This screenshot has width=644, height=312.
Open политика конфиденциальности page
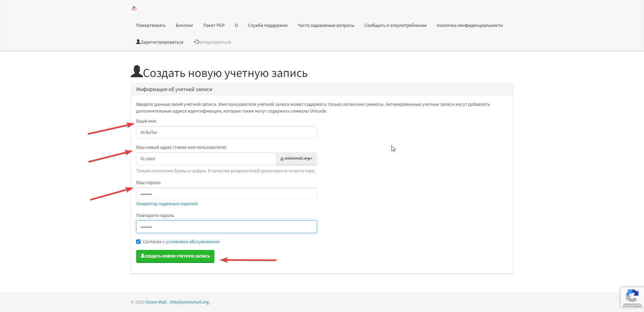tap(469, 26)
